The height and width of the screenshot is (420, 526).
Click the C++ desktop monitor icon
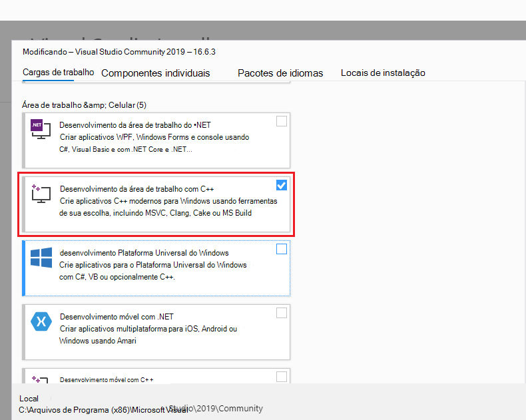click(41, 194)
